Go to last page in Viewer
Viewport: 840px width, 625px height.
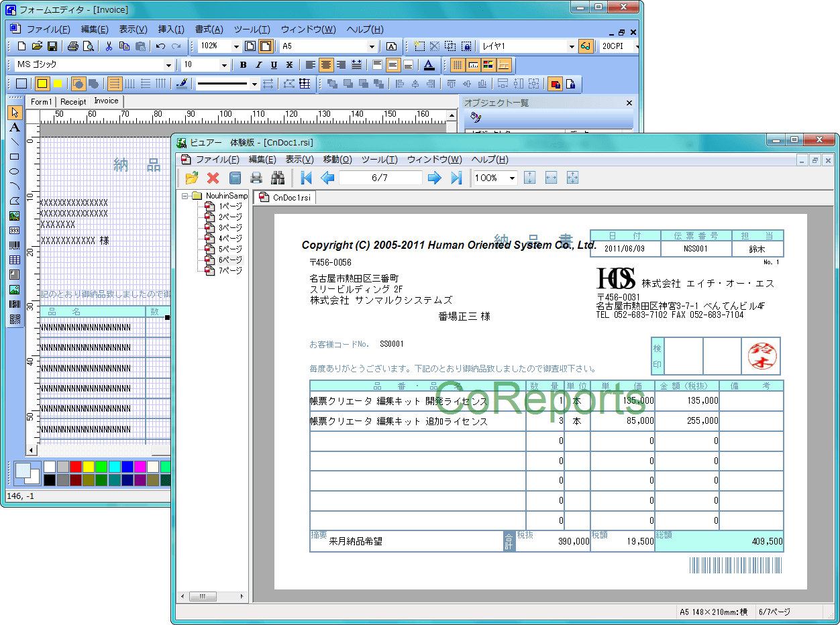(456, 178)
